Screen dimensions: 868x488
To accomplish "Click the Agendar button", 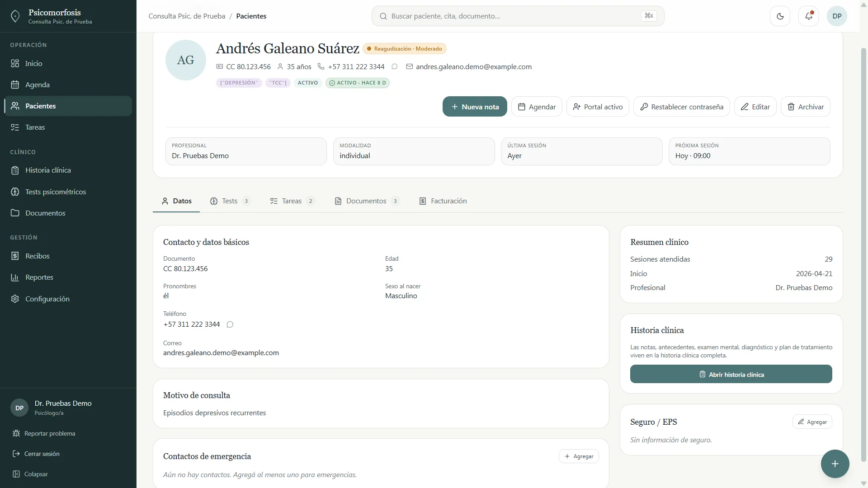I will click(537, 107).
